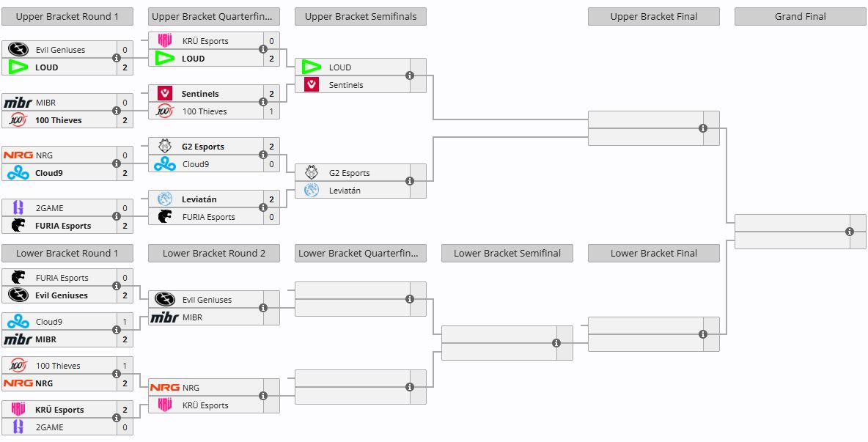Click info icon for G2 Esports vs Leviatán

[x=410, y=182]
